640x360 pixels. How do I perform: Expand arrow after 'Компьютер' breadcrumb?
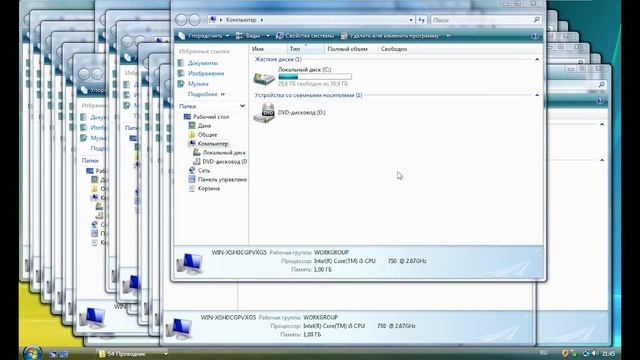[262, 20]
